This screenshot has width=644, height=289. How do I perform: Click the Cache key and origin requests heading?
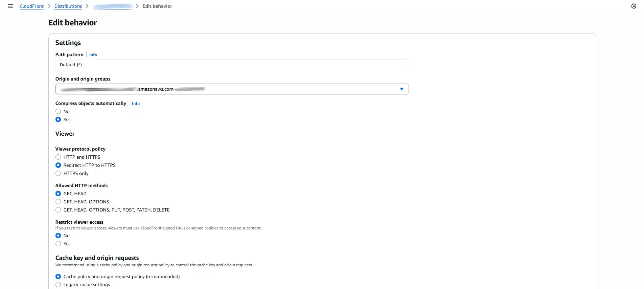[x=97, y=258]
